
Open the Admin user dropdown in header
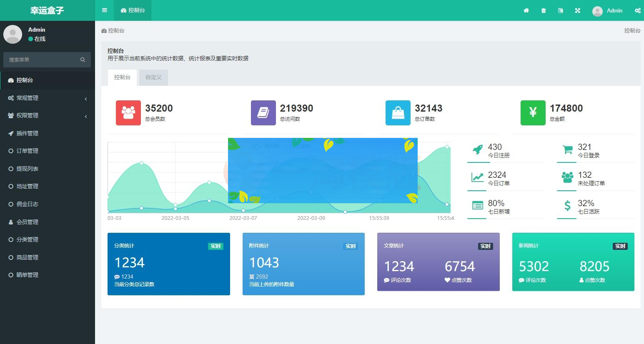[608, 11]
